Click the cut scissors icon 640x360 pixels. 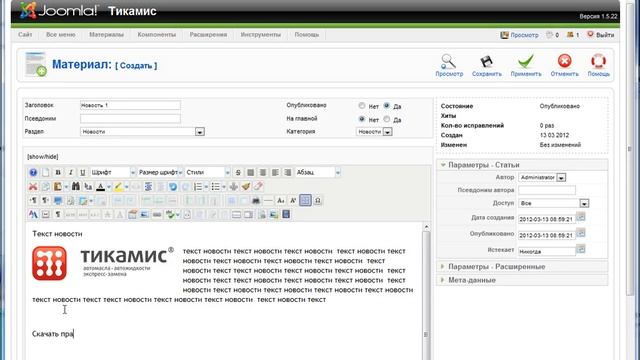(x=33, y=187)
